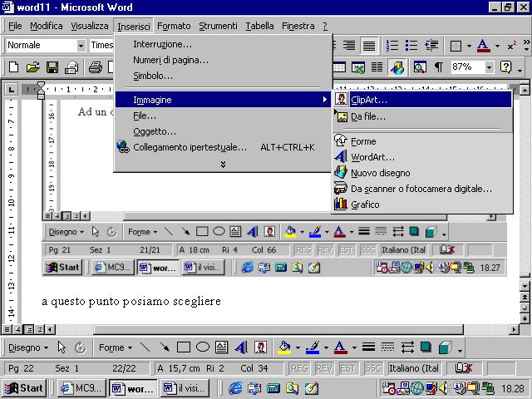Open the Document Map magnifier icon

(x=420, y=67)
